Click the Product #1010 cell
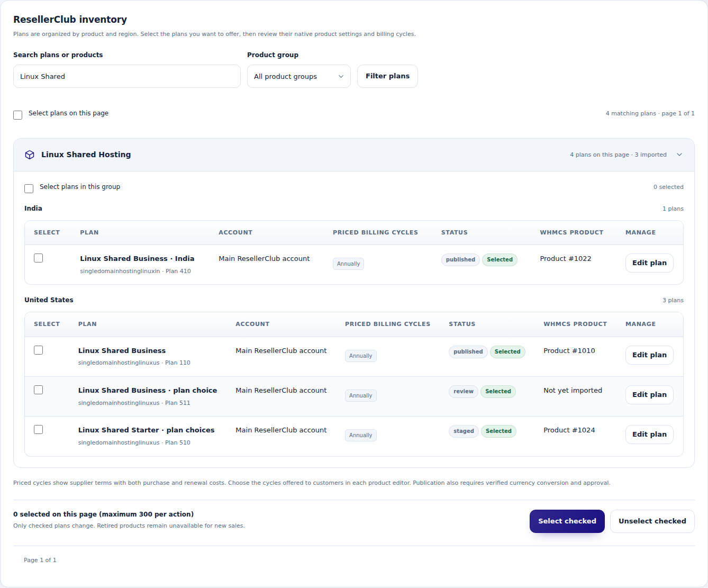The image size is (708, 588). (569, 351)
